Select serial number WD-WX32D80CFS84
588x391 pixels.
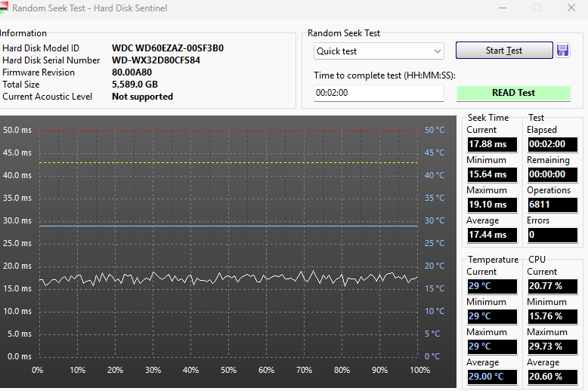coord(156,60)
